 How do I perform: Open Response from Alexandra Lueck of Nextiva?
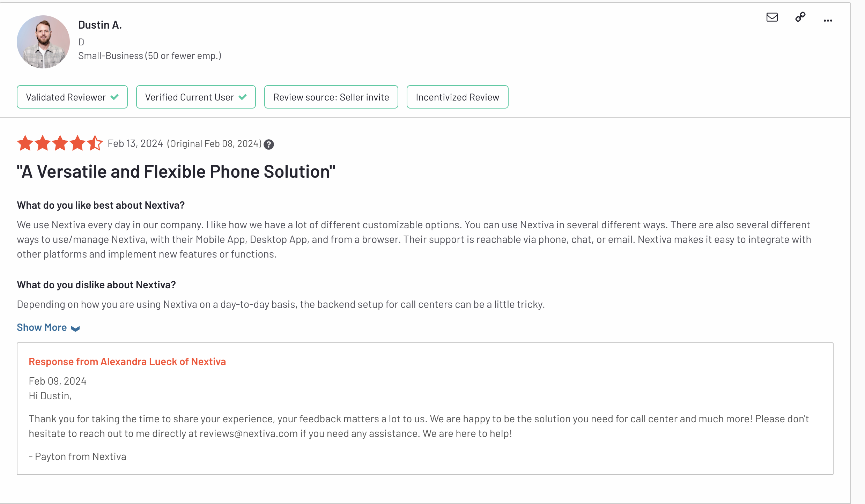127,362
